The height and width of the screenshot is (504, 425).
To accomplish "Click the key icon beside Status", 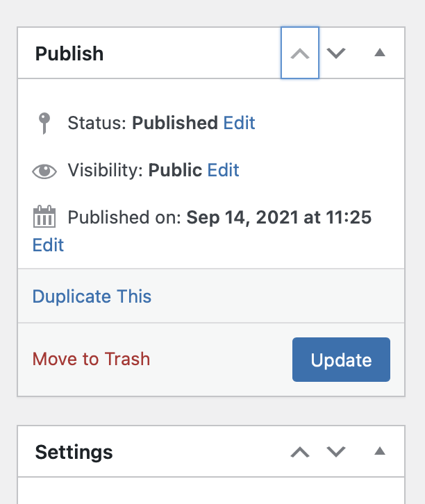I will coord(44,124).
